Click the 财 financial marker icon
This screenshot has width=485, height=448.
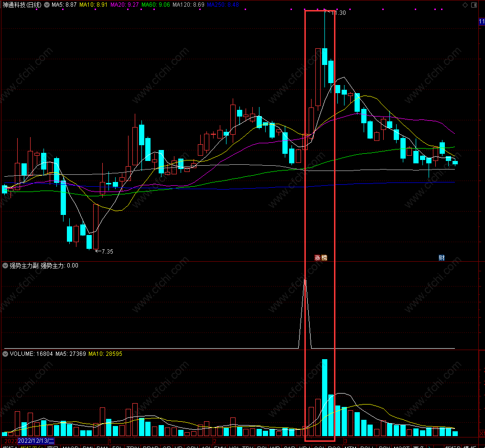[442, 258]
